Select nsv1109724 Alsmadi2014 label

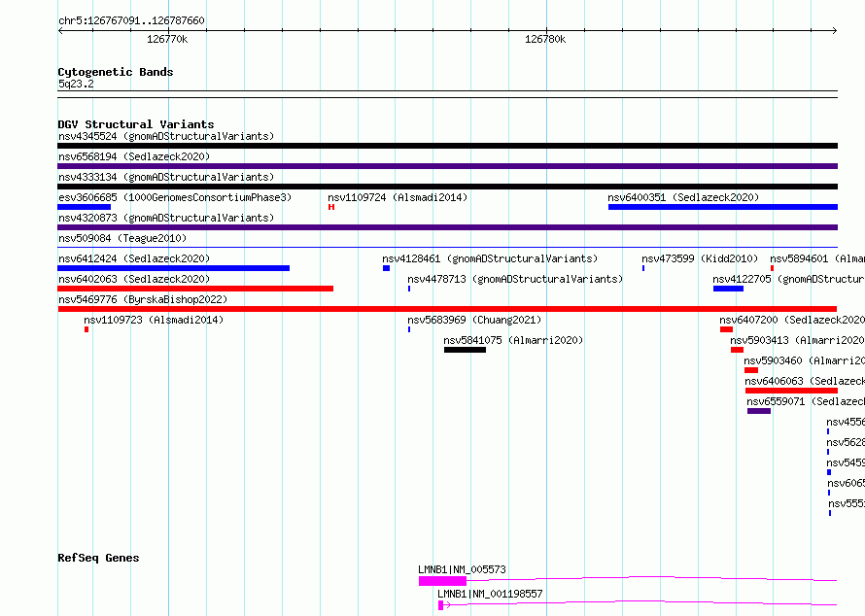click(x=398, y=197)
